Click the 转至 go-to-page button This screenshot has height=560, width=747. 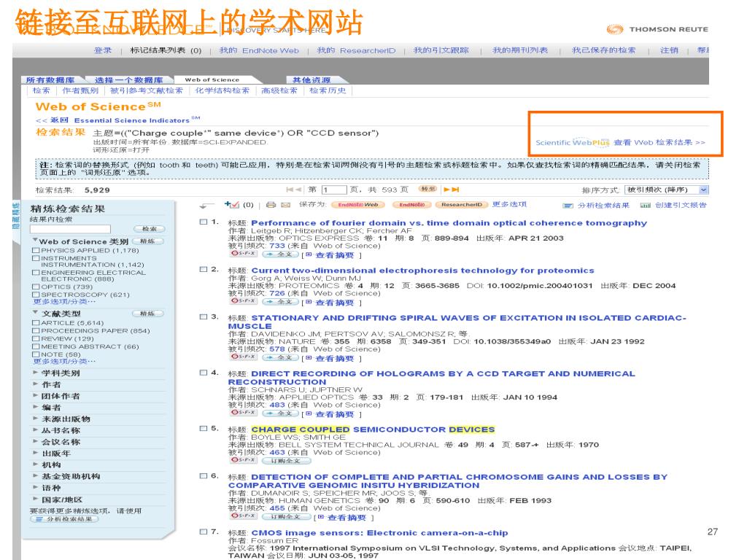(427, 189)
